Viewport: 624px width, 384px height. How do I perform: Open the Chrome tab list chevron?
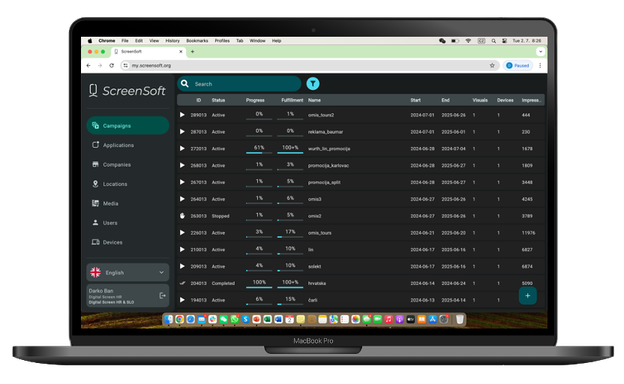(x=540, y=52)
